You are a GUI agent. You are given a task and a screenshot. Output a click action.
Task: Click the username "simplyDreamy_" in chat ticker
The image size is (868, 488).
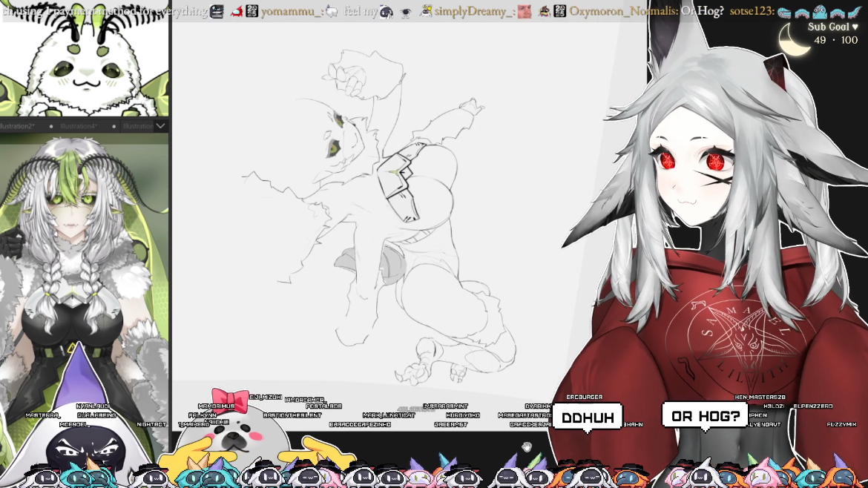(473, 11)
